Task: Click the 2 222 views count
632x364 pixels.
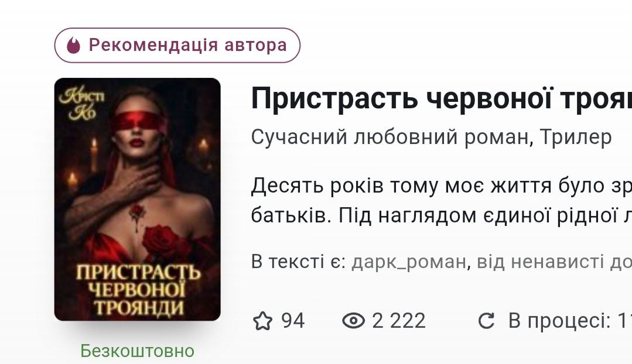Action: (x=399, y=321)
